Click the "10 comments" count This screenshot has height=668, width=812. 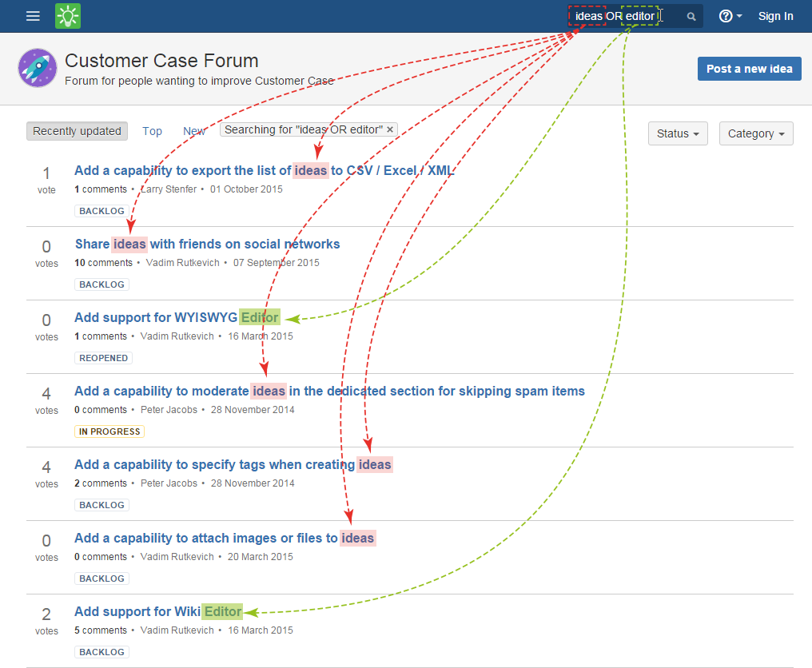[x=104, y=263]
